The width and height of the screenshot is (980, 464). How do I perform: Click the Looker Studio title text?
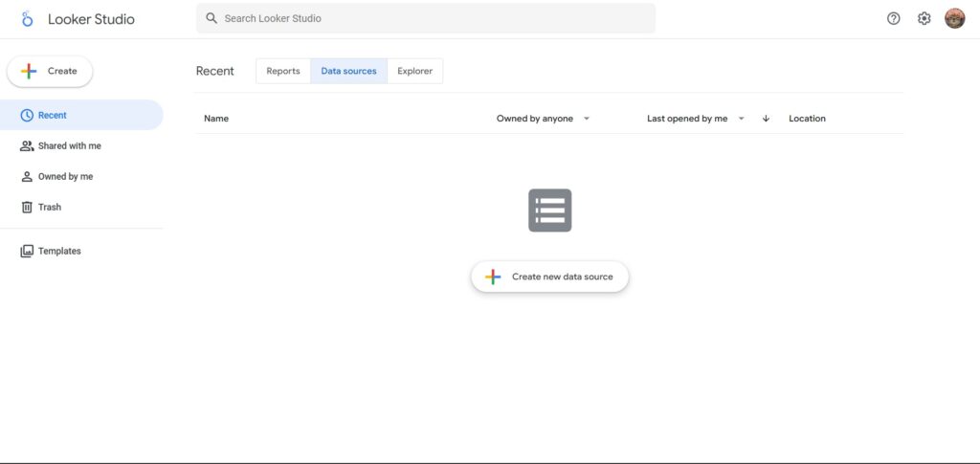coord(91,19)
